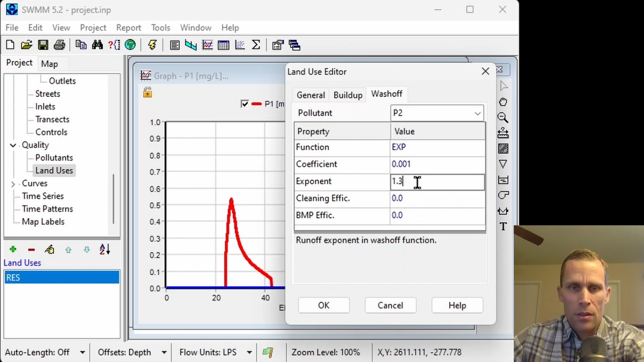
Task: Open the Flow Units LPS dropdown
Action: pos(249,352)
